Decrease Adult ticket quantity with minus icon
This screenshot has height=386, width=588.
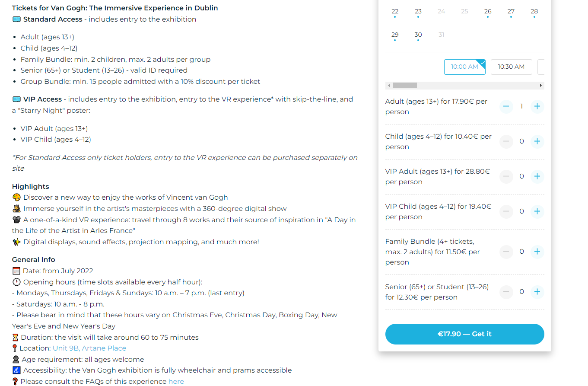(506, 106)
